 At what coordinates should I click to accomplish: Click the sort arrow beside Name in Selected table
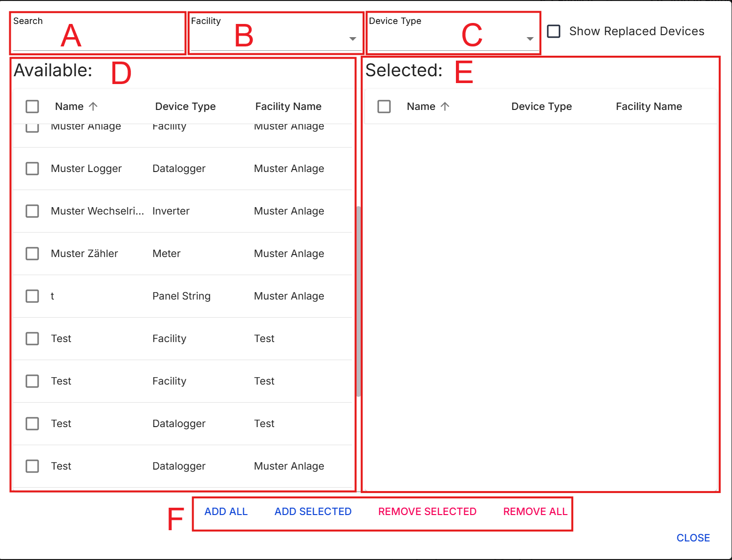[x=445, y=107]
